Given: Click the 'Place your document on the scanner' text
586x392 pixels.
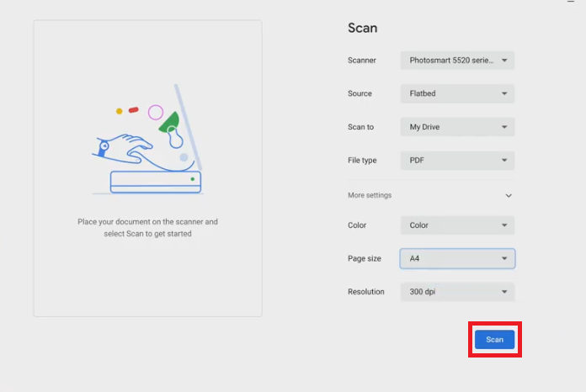Looking at the screenshot, I should (x=147, y=228).
